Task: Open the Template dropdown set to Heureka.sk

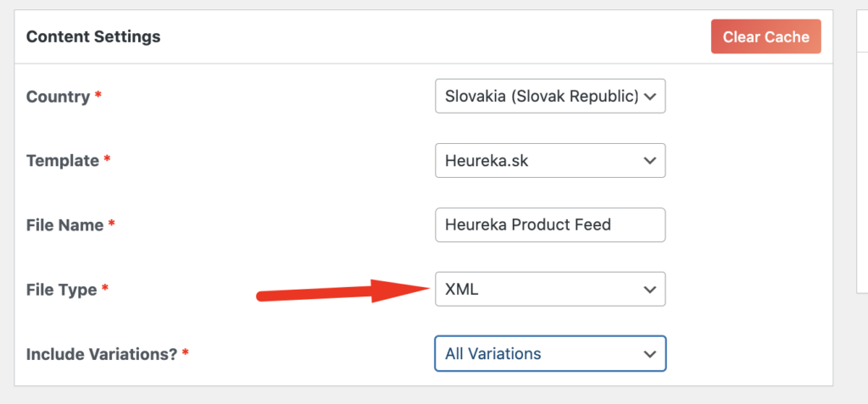Action: (x=550, y=160)
